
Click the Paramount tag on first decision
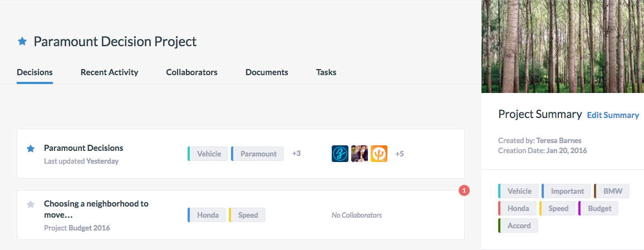click(257, 154)
